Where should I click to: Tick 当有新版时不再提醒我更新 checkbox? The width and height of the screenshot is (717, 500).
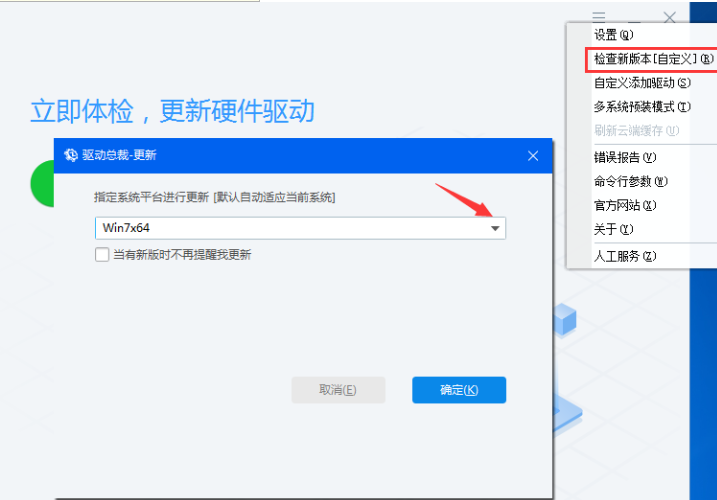(102, 254)
